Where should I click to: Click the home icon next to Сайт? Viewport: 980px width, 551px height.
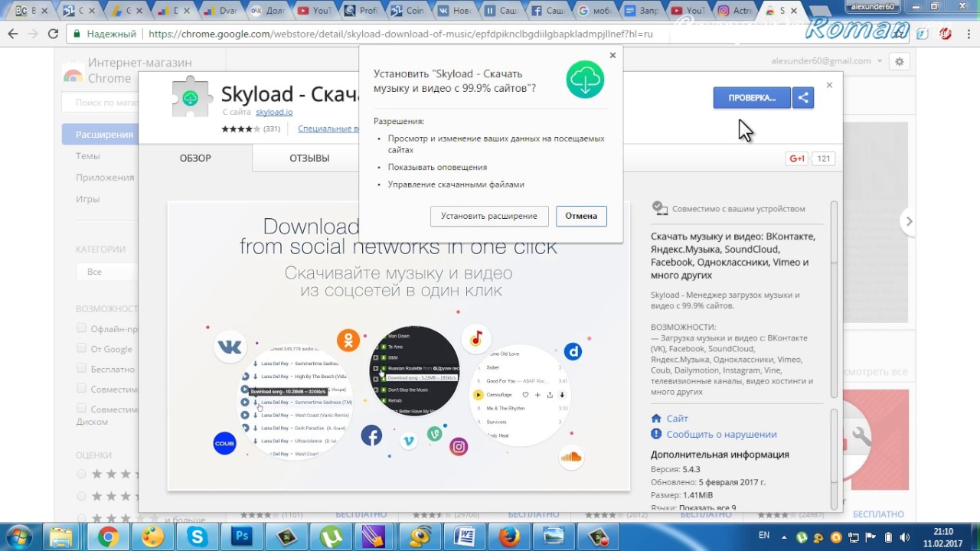(x=656, y=419)
